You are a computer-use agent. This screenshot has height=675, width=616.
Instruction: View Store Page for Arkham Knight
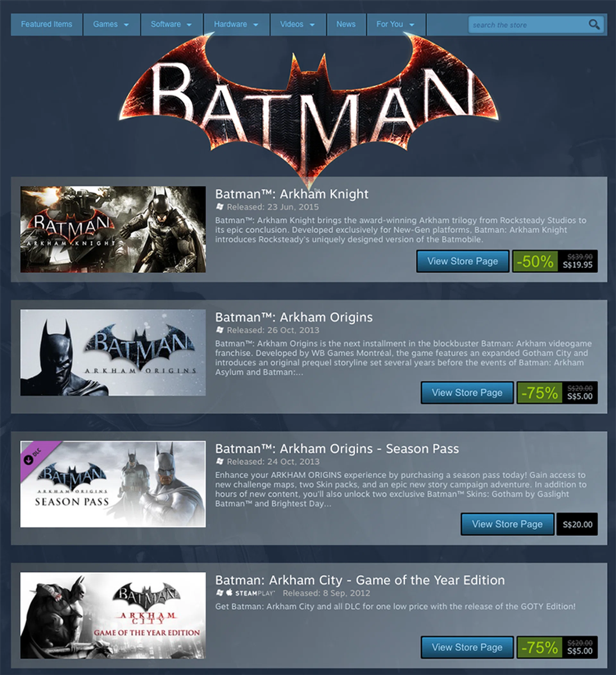[x=463, y=261]
